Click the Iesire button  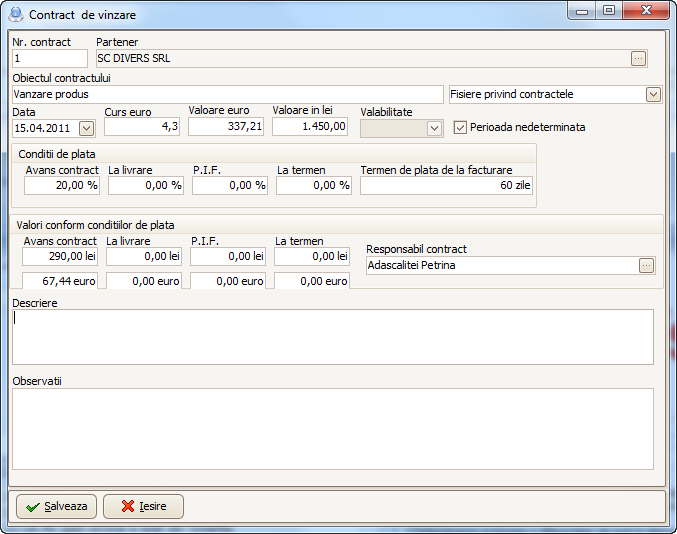[143, 506]
